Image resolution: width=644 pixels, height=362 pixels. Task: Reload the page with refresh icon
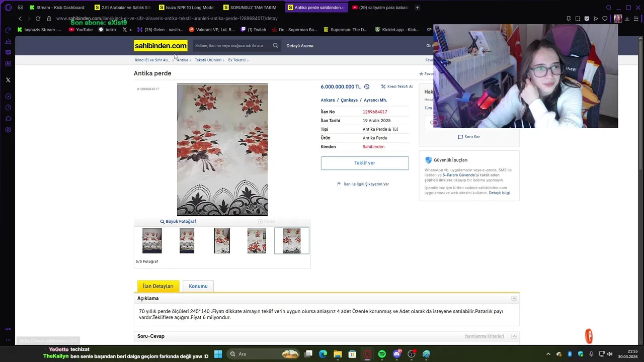coord(38,19)
